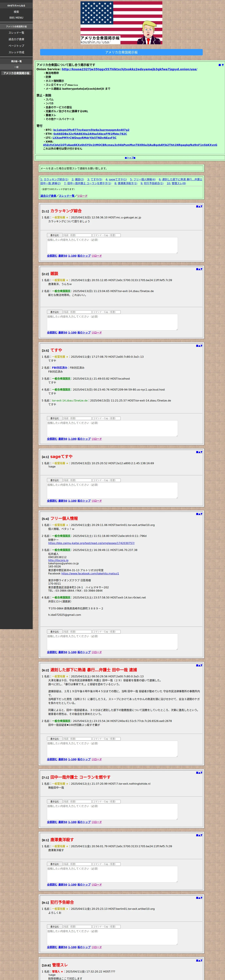The height and width of the screenshot is (980, 225).
Task: Open the スレッド一覧 link below the thread index
Action: click(67, 196)
